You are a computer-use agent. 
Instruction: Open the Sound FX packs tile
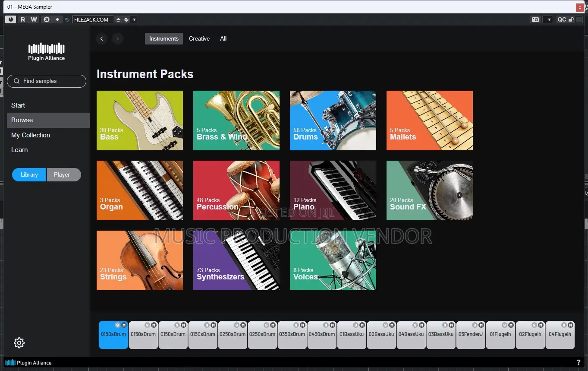click(x=430, y=190)
